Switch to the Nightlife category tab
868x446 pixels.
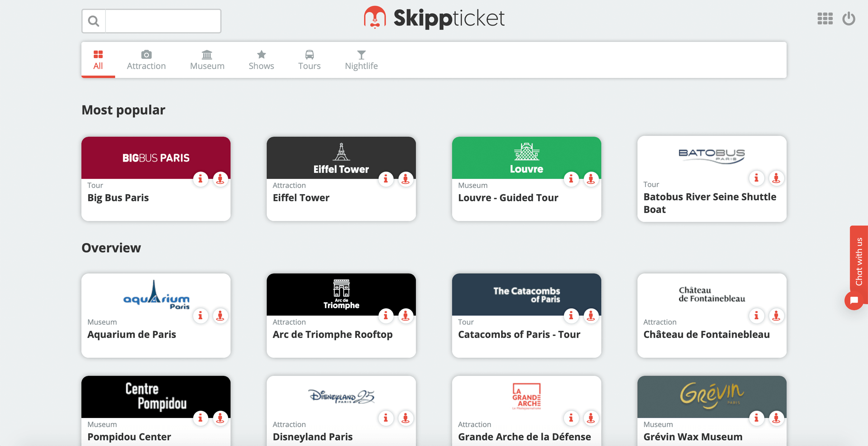point(361,60)
